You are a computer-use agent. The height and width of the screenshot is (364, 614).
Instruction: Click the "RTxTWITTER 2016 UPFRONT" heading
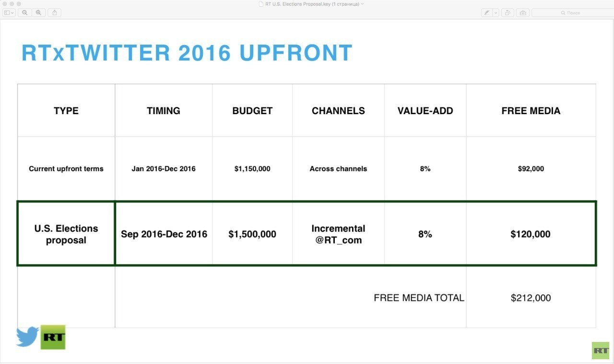tap(187, 53)
